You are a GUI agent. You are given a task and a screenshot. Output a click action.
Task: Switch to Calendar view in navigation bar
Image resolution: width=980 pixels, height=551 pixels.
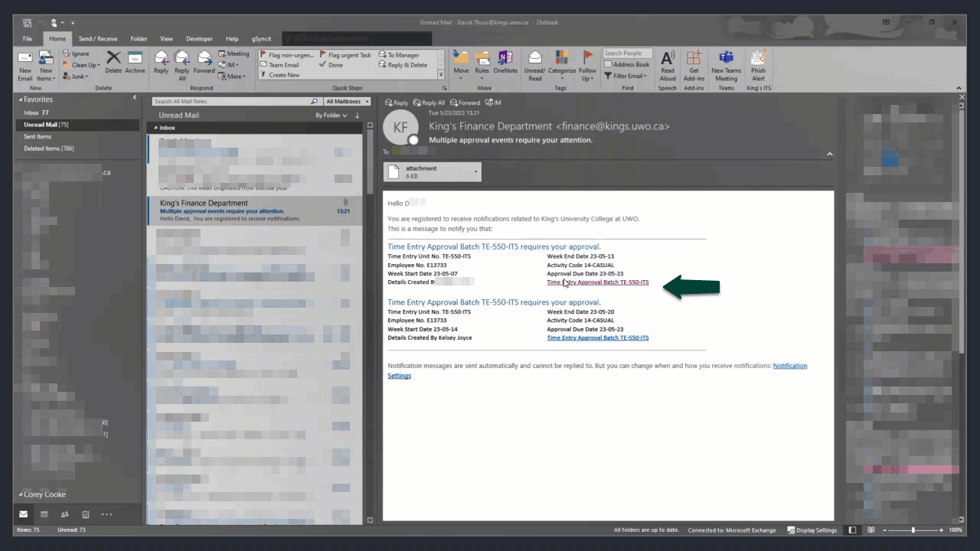[x=44, y=514]
